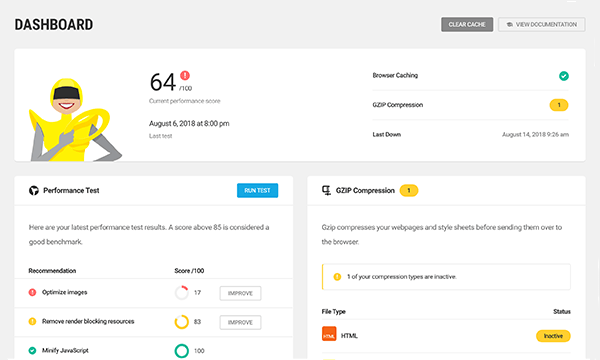Click the yellow badge in GZIP Compression summary row
The height and width of the screenshot is (360, 600).
pos(559,105)
